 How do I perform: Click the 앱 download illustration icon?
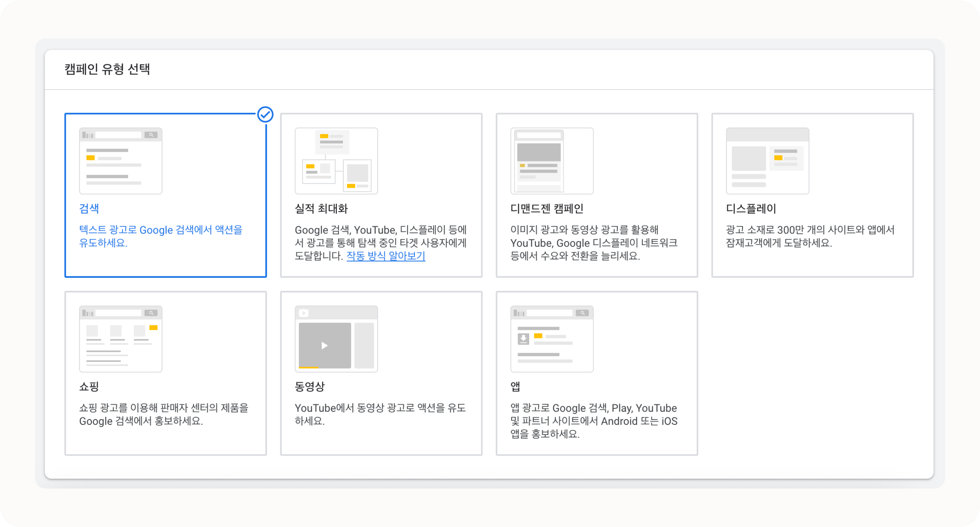(552, 338)
